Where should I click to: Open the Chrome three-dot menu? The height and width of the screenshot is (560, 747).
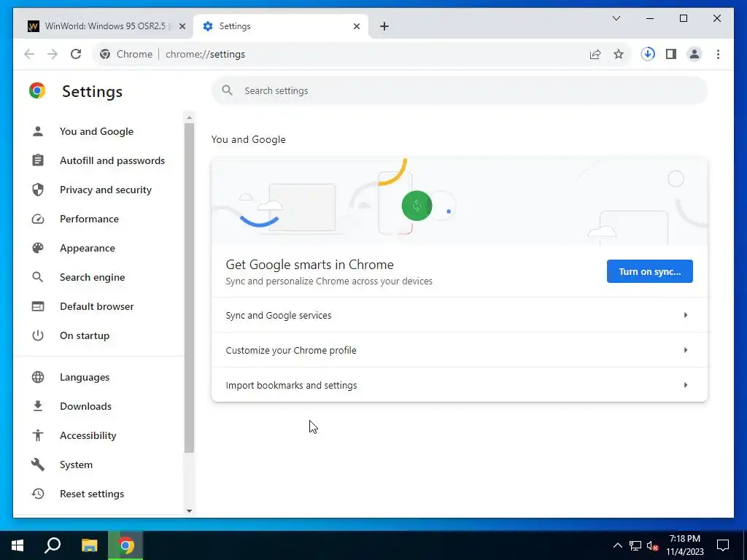coord(718,54)
